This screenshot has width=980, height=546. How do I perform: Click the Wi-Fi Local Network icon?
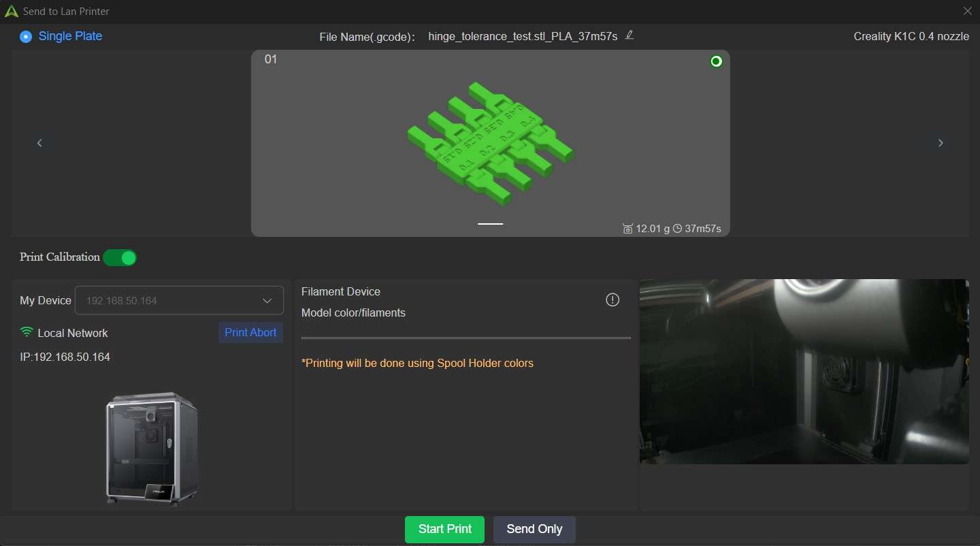click(27, 332)
